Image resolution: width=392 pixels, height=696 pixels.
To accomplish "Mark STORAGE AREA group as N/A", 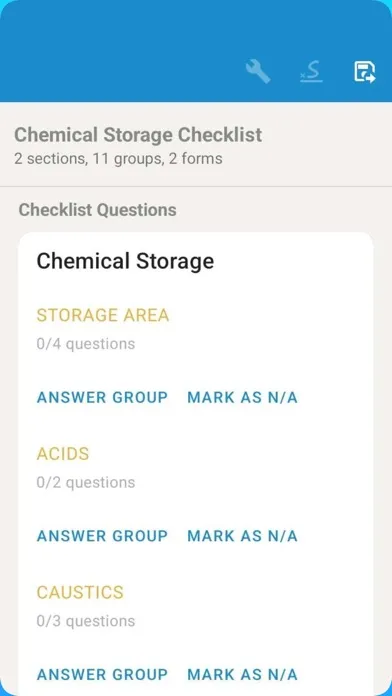I will 242,397.
